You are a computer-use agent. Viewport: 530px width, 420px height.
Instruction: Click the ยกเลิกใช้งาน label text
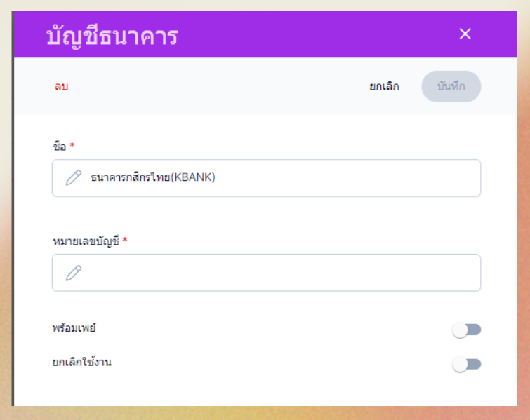(x=82, y=363)
